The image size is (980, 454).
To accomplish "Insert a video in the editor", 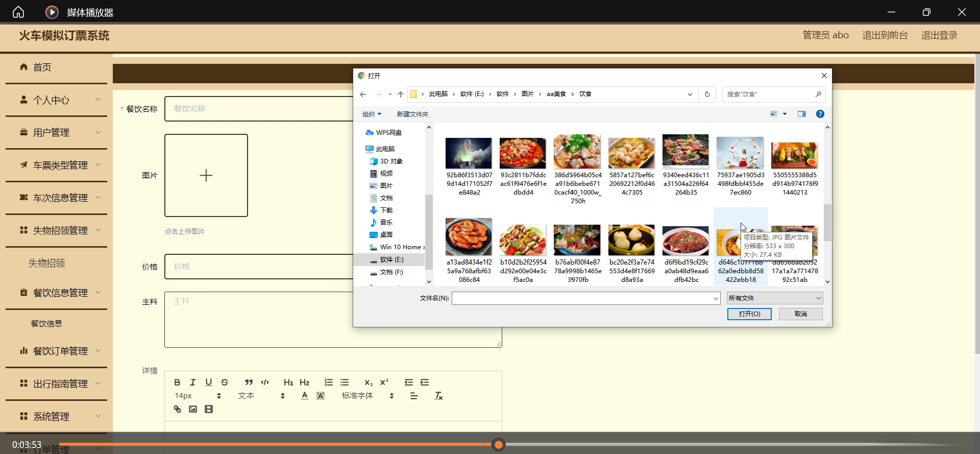I will pos(209,409).
